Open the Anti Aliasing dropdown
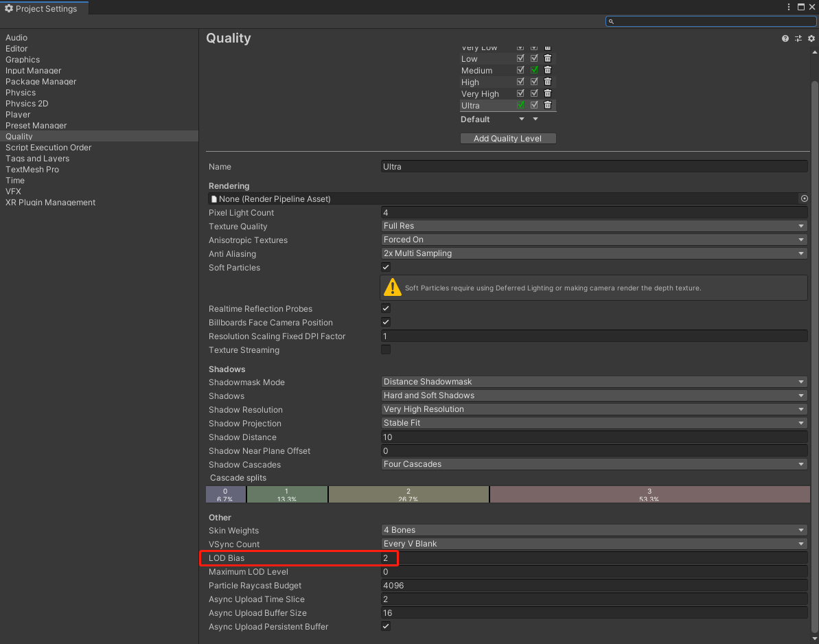The image size is (819, 644). point(595,253)
